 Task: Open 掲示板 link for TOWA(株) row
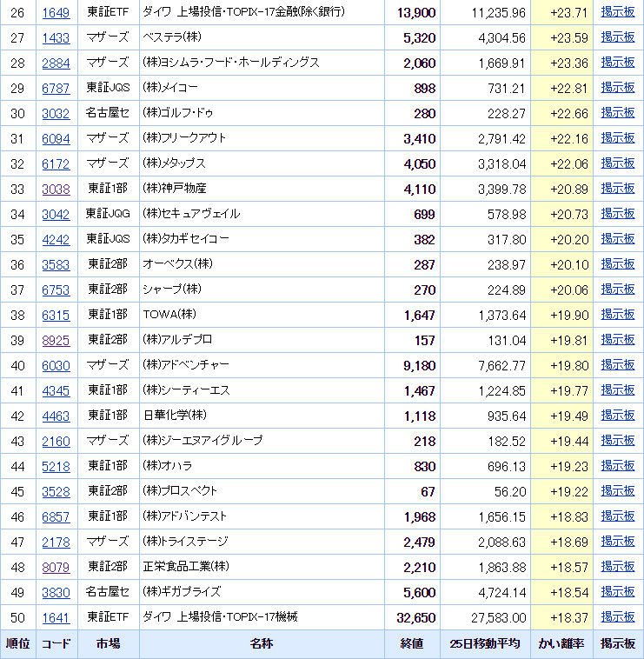[618, 315]
